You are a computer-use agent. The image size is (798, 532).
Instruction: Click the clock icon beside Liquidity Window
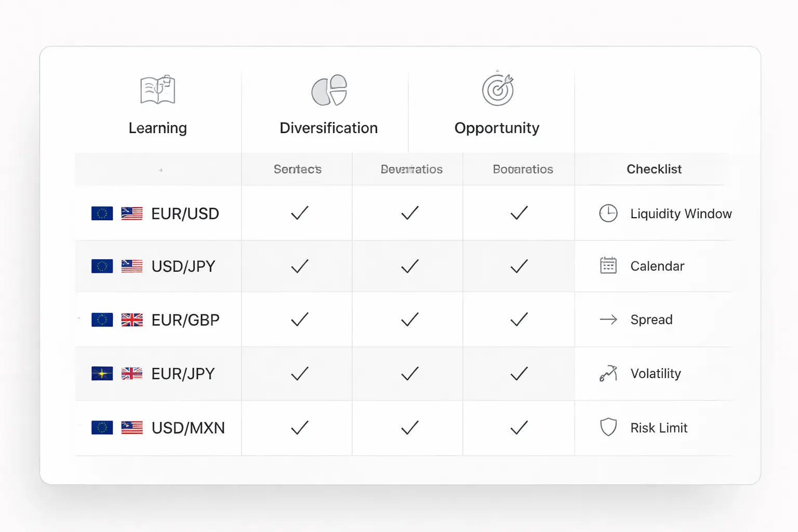point(608,213)
